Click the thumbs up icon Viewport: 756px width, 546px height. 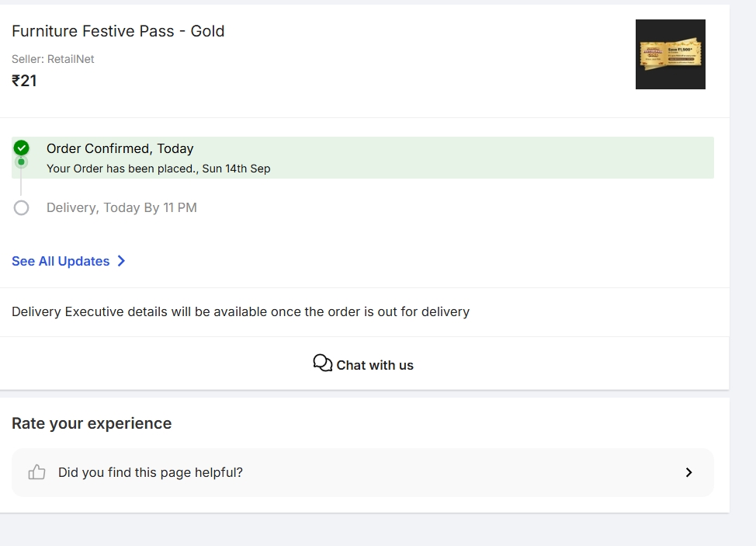(x=36, y=472)
